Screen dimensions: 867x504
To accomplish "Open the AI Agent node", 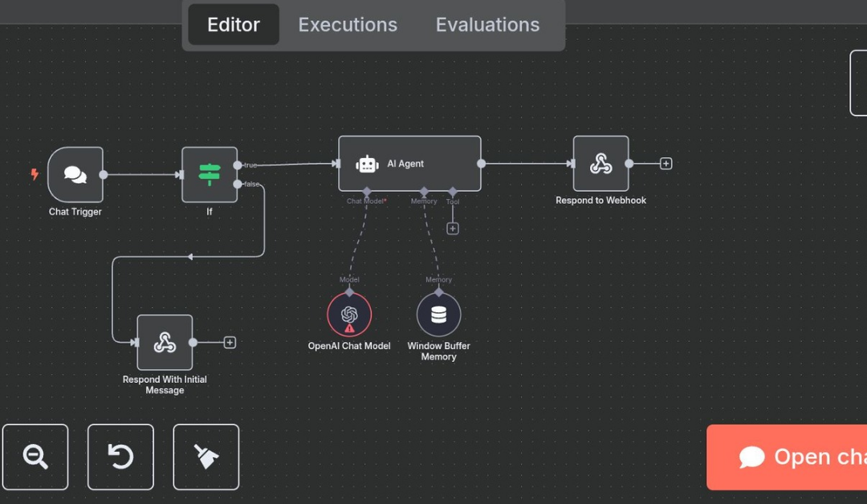I will tap(409, 163).
